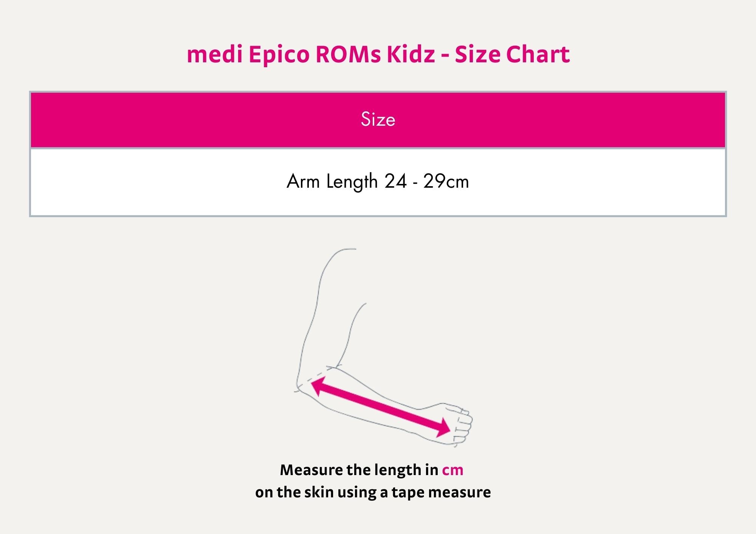Select the "Arm Length" label in the table
This screenshot has height=534, width=756.
(332, 182)
